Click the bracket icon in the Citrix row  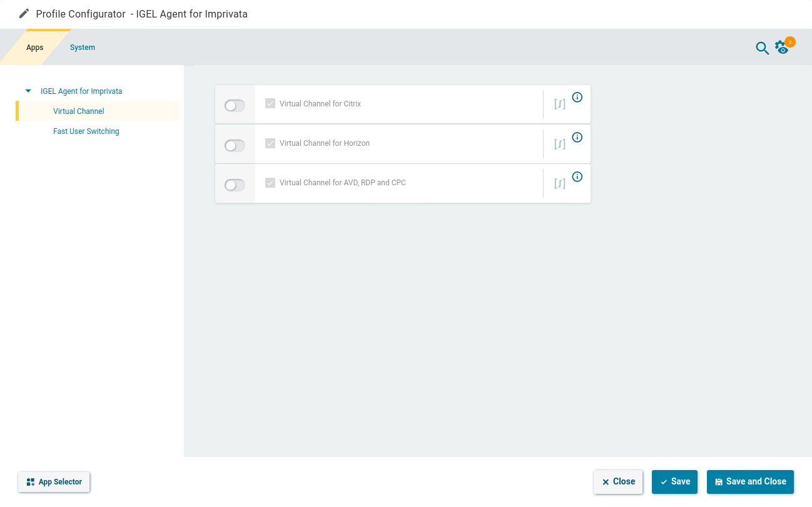560,104
